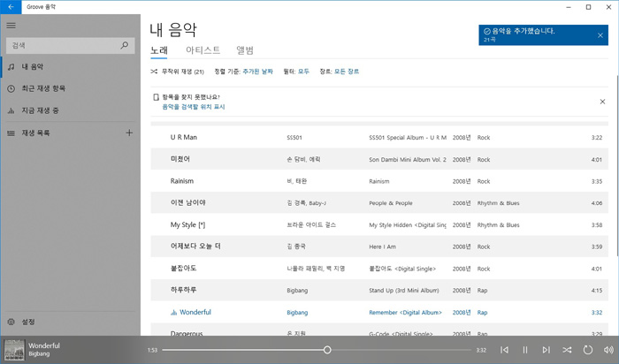Open 지금 재생 중 in sidebar
This screenshot has height=364, width=619.
(x=70, y=110)
